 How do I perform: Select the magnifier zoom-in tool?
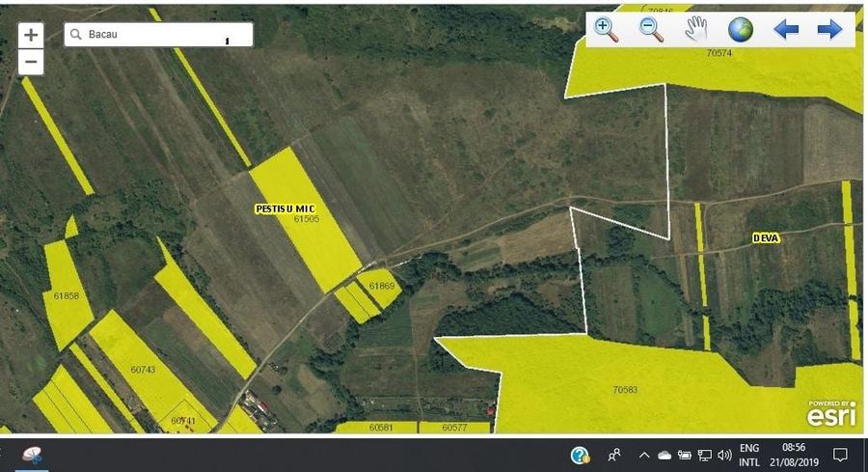pyautogui.click(x=605, y=29)
